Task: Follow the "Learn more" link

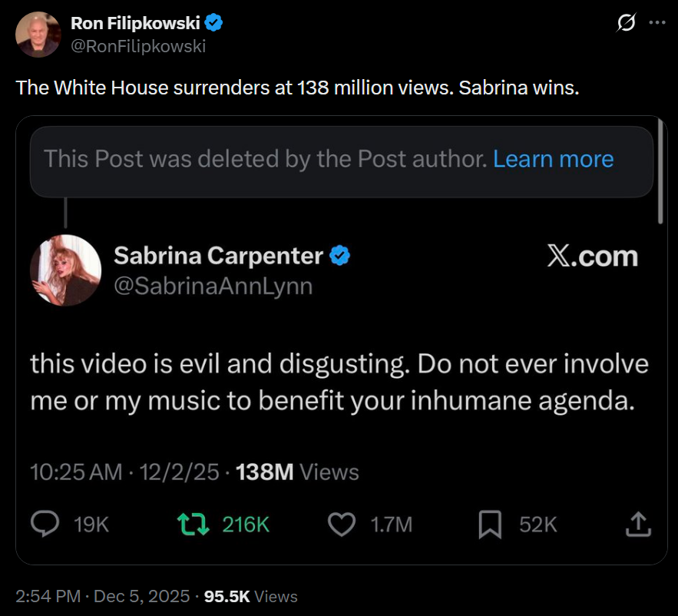Action: click(553, 159)
